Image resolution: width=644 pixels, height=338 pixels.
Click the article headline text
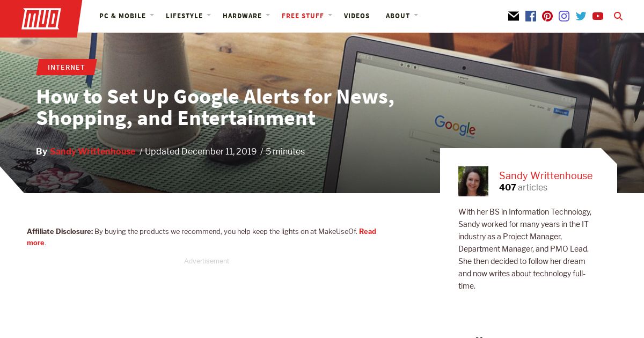pos(215,107)
